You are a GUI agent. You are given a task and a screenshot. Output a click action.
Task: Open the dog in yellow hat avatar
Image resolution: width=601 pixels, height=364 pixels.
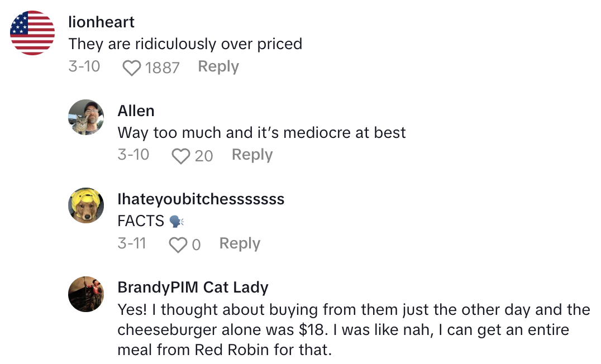pos(86,205)
